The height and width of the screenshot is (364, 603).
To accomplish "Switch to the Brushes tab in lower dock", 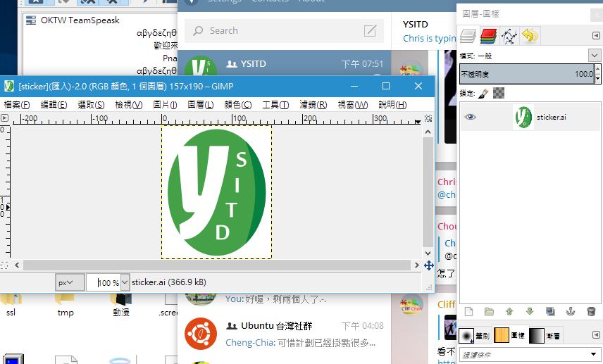I will pos(474,336).
